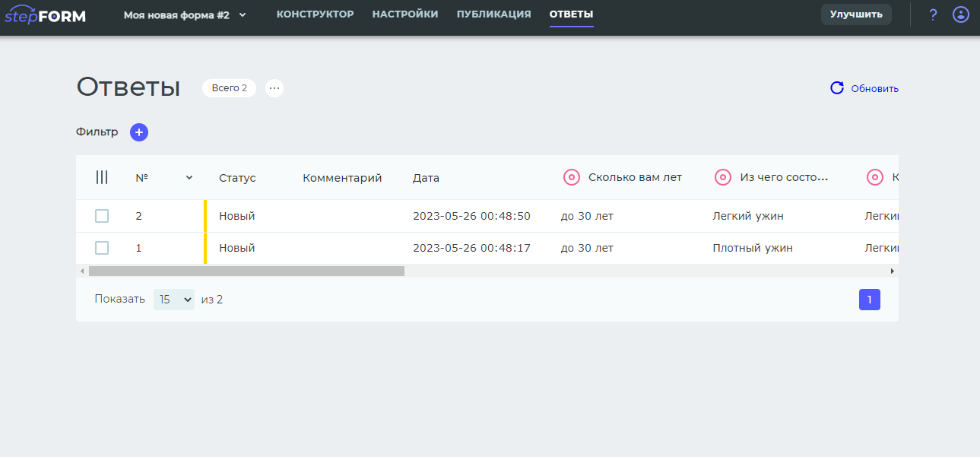Viewport: 980px width, 457px height.
Task: Check the checkbox for response row 2
Action: pos(101,215)
